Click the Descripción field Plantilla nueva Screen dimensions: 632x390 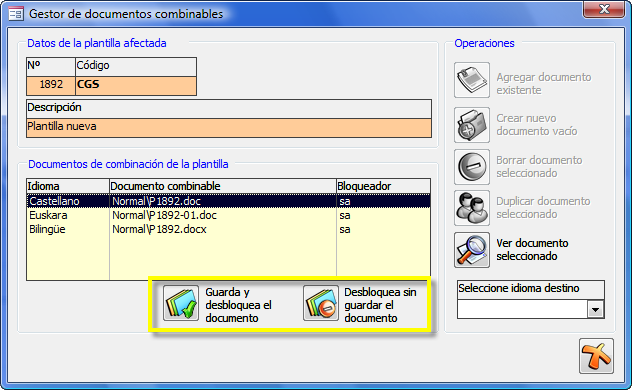229,128
